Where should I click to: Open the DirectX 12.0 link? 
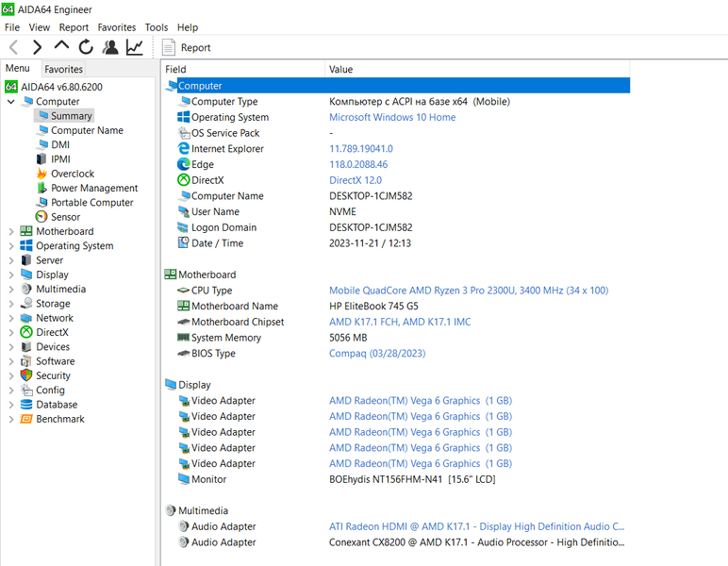(x=356, y=180)
